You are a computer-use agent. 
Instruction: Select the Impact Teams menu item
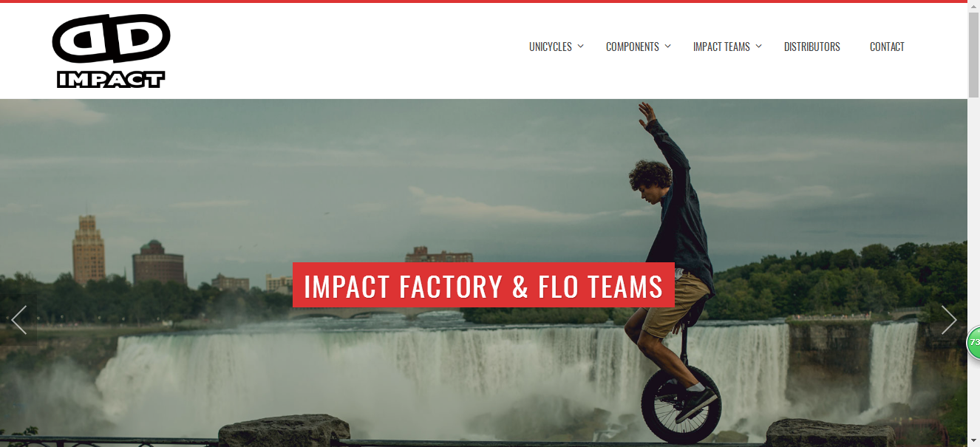721,47
